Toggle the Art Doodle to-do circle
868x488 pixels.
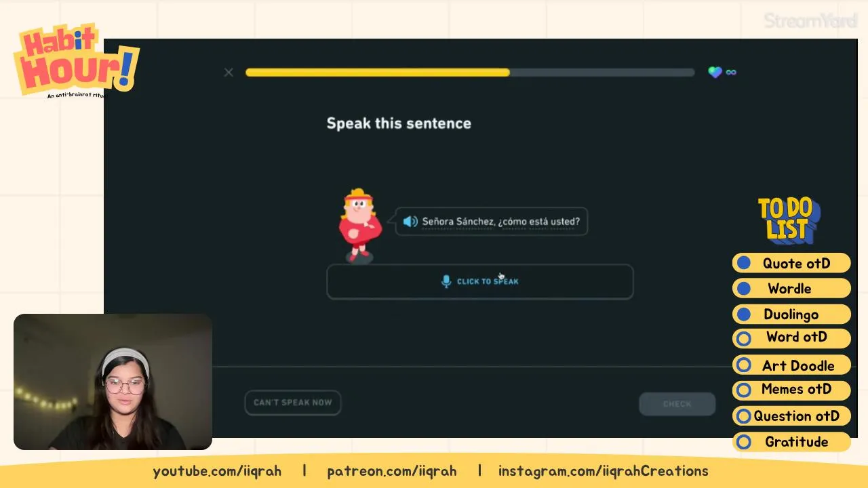pos(744,365)
